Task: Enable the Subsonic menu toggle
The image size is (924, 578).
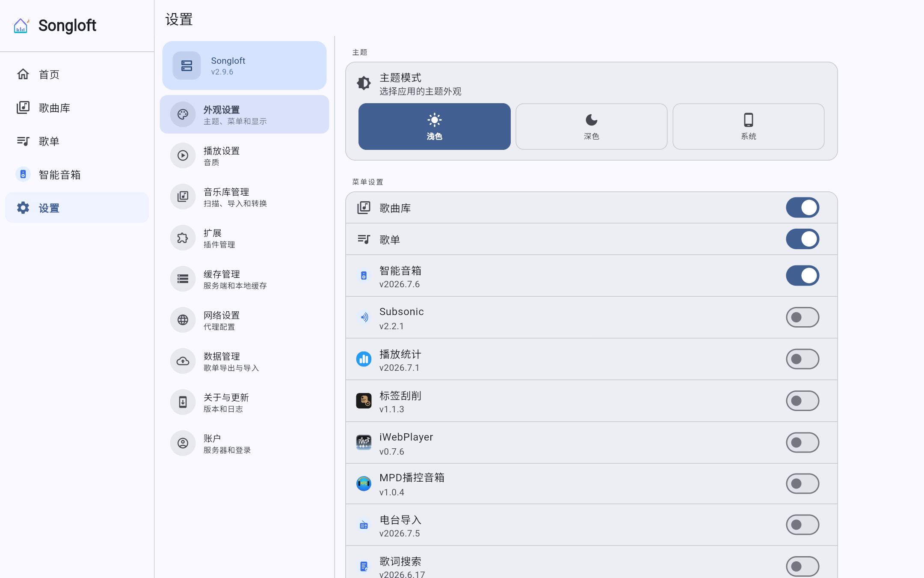Action: 803,317
